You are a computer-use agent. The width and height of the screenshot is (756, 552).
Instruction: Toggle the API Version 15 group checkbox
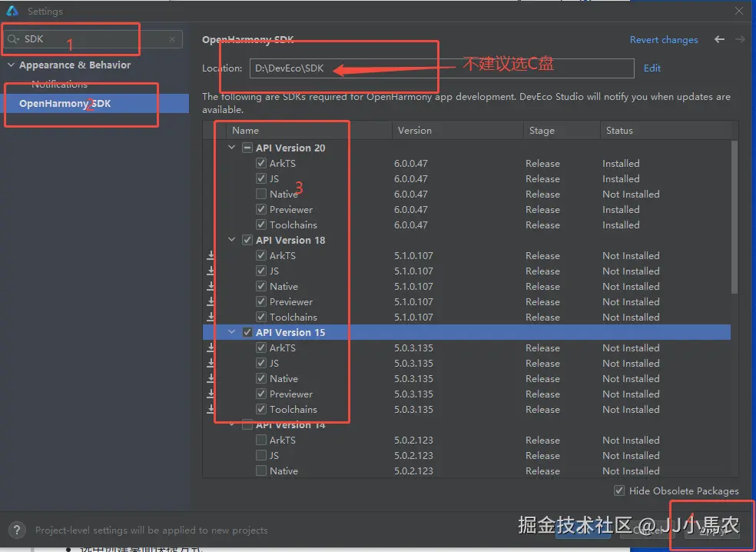coord(247,332)
